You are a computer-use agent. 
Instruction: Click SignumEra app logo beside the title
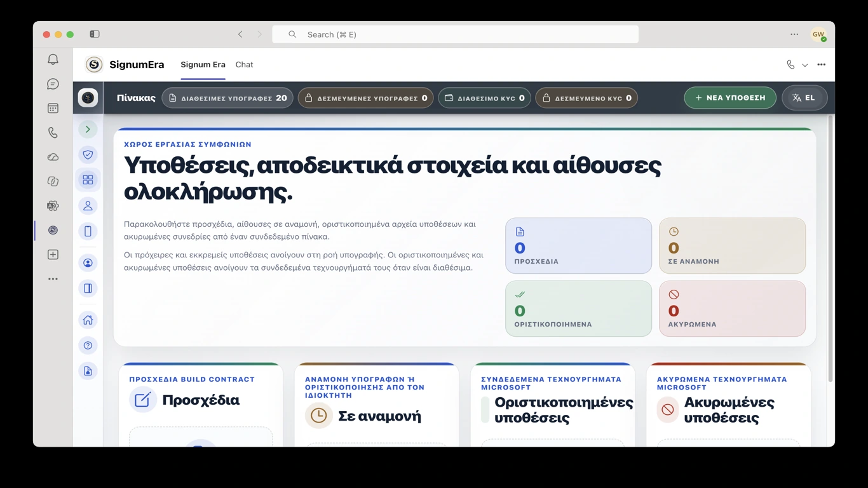pyautogui.click(x=94, y=64)
